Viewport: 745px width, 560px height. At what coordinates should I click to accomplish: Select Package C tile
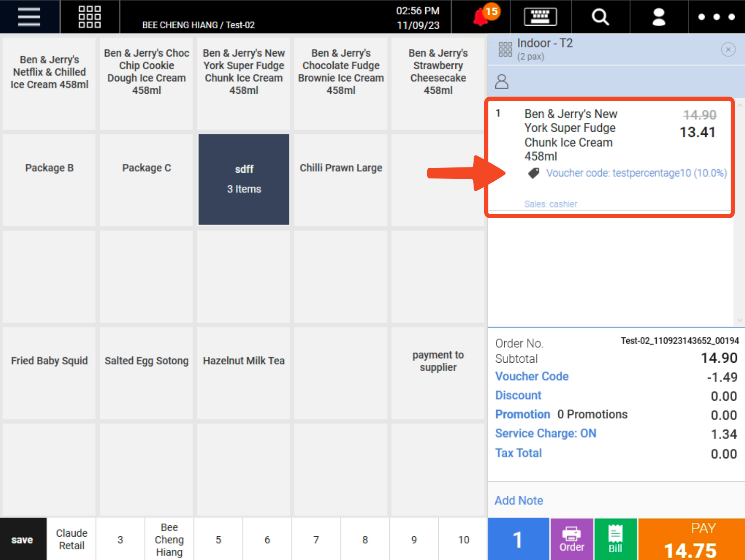[147, 180]
